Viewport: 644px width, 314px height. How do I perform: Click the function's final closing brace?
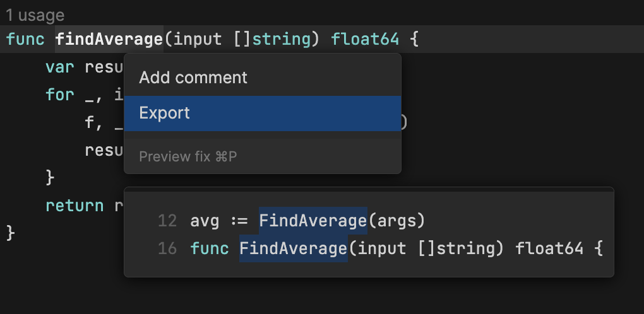pos(10,233)
